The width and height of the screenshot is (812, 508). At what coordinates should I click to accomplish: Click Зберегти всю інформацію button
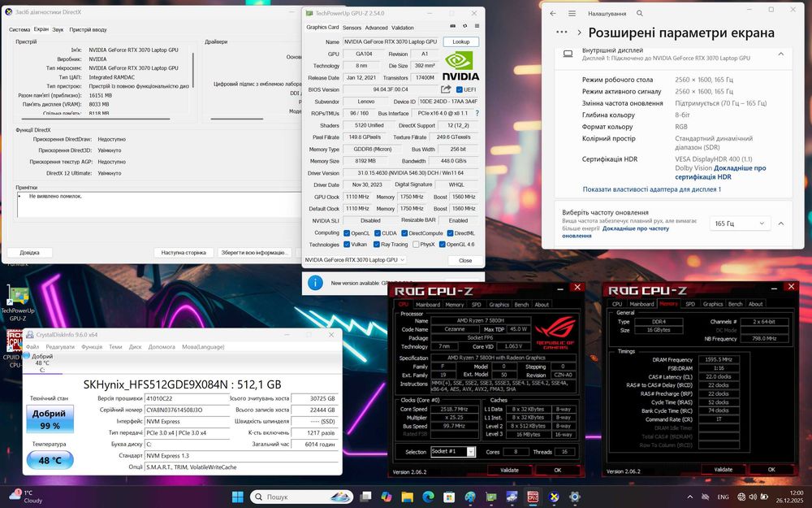(253, 253)
